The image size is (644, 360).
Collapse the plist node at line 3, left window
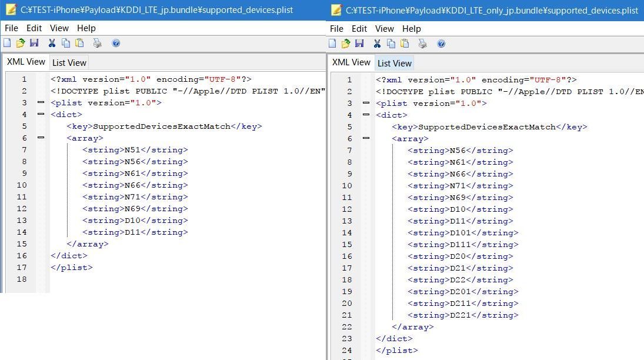click(41, 102)
